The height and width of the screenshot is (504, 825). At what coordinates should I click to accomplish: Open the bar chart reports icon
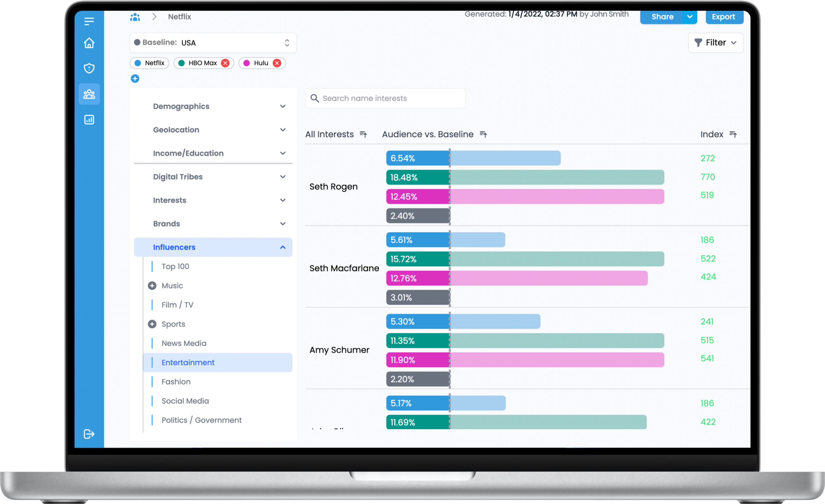pos(89,120)
